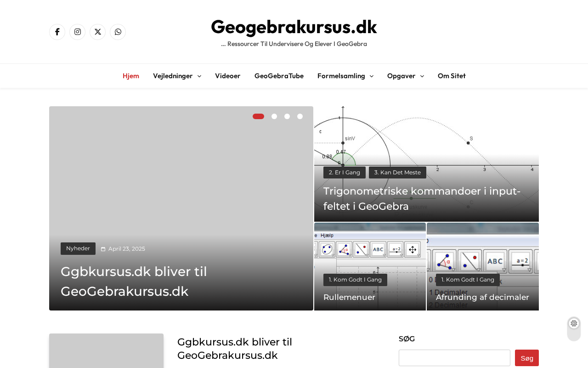Image resolution: width=588 pixels, height=368 pixels.
Task: Open the Videoer menu item
Action: click(x=228, y=76)
